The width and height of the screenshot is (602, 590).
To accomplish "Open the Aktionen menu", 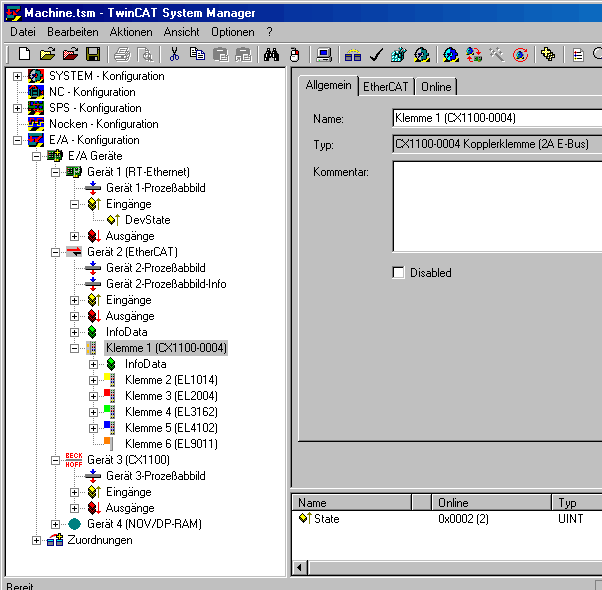I will (131, 32).
